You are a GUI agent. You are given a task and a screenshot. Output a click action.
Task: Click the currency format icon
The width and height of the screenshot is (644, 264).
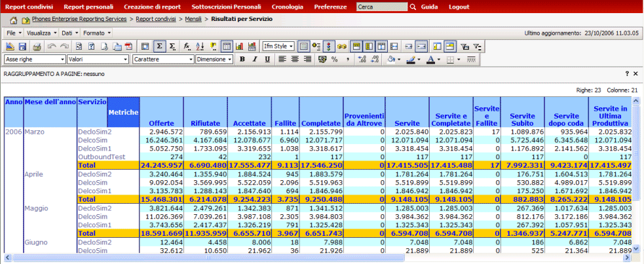click(322, 59)
